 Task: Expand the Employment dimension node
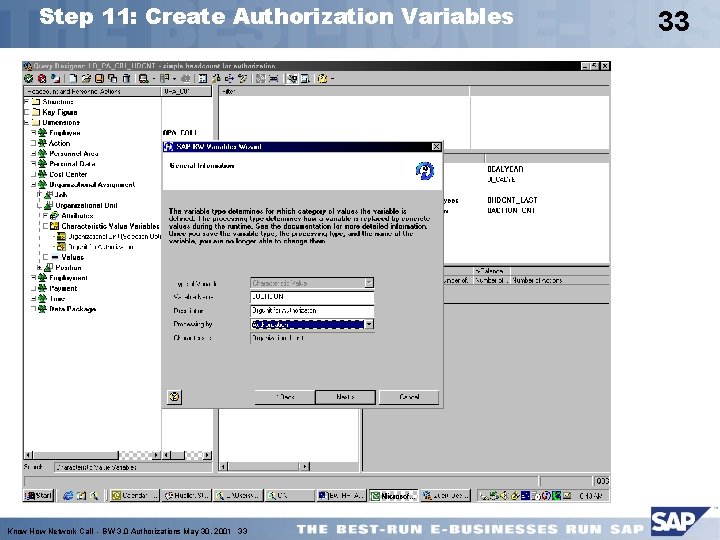[34, 278]
